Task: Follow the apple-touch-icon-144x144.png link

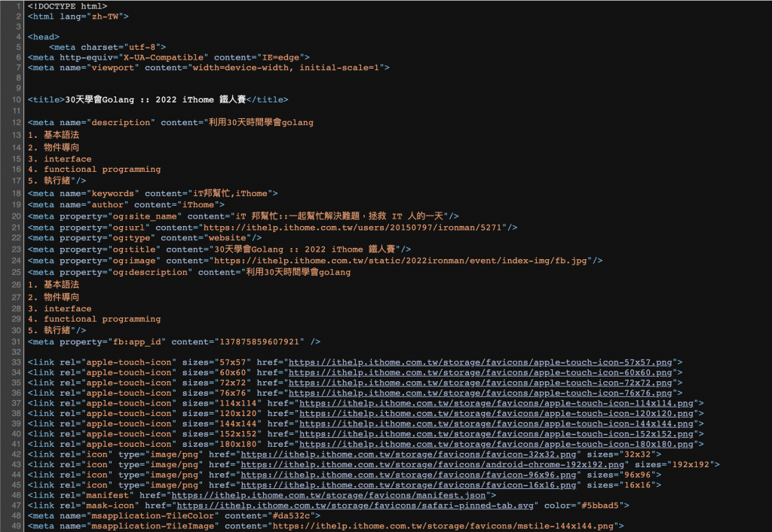Action: coord(496,423)
